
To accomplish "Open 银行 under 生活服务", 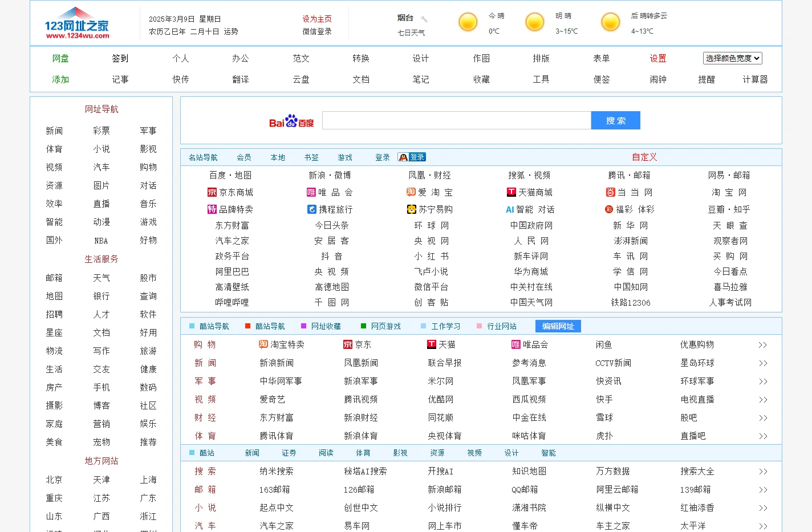I will click(101, 296).
